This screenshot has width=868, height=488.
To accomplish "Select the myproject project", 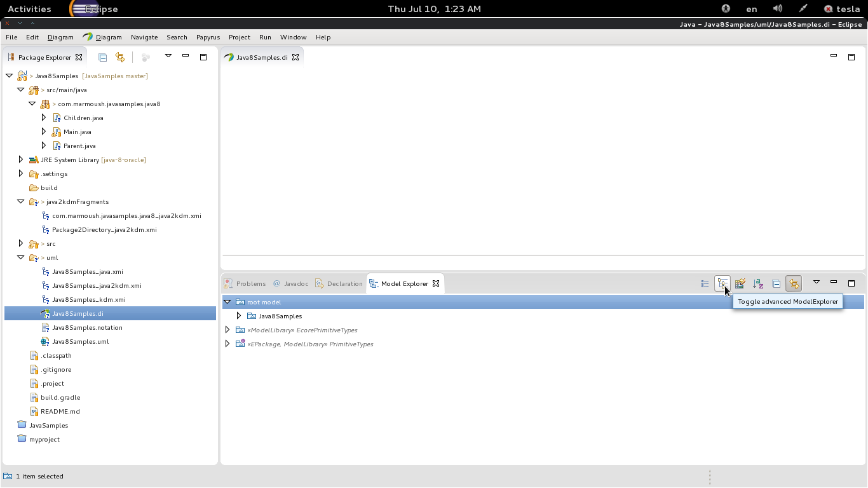I will click(x=44, y=439).
